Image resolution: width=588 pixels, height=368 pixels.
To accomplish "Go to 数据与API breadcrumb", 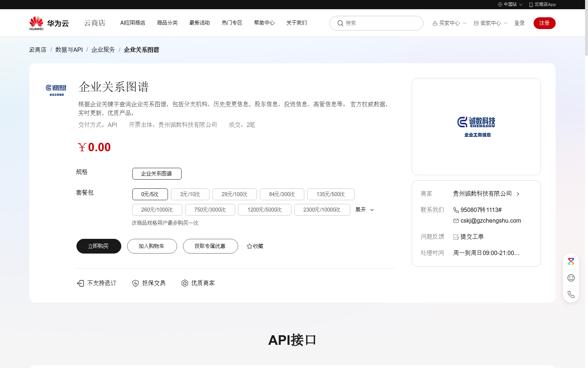I will click(x=69, y=50).
